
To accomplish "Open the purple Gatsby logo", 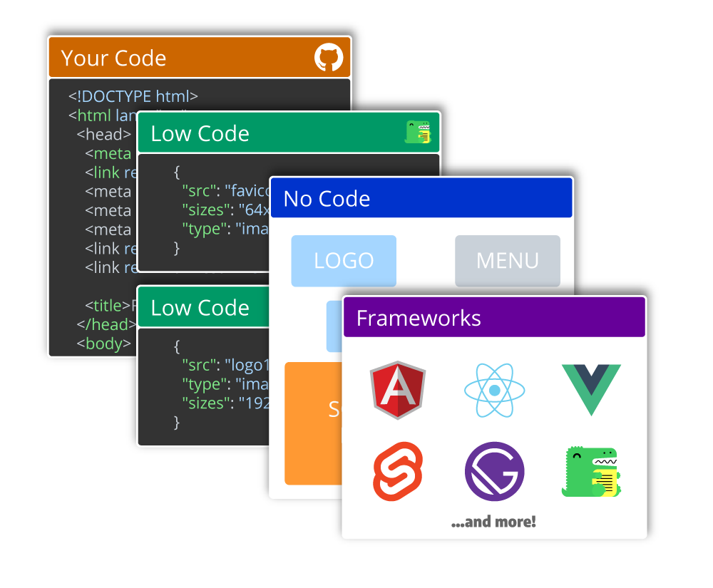I will click(x=494, y=472).
